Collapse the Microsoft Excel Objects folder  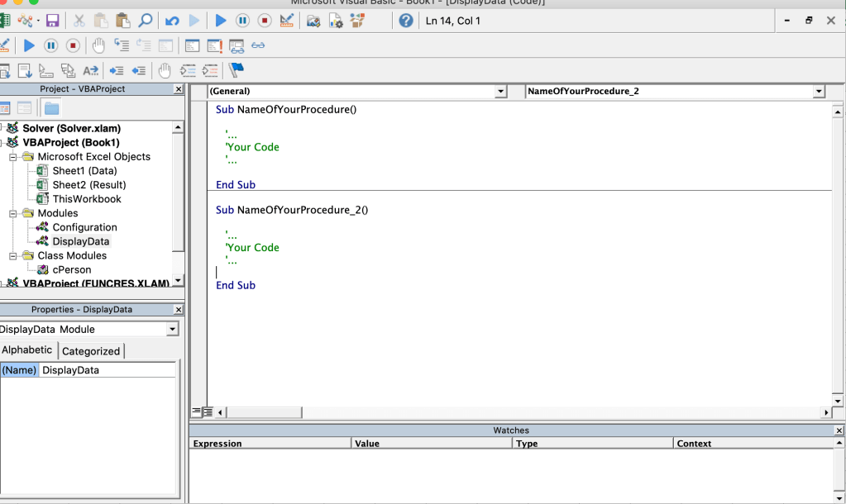click(x=14, y=156)
